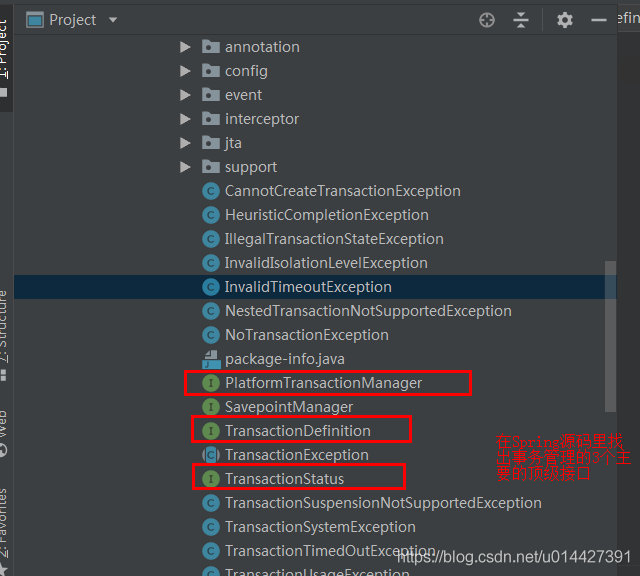Click the locate/scroll-from-source target icon

[x=487, y=20]
